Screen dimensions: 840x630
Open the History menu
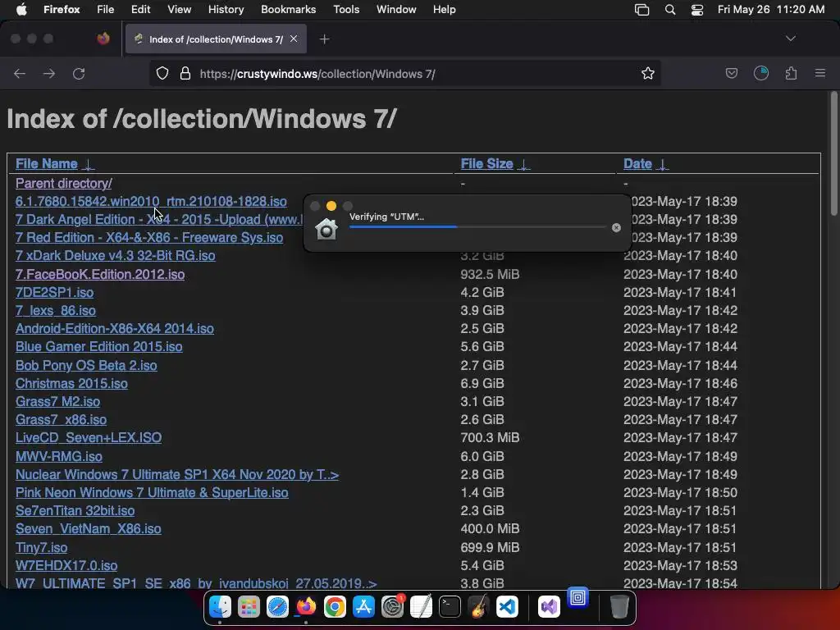point(226,10)
